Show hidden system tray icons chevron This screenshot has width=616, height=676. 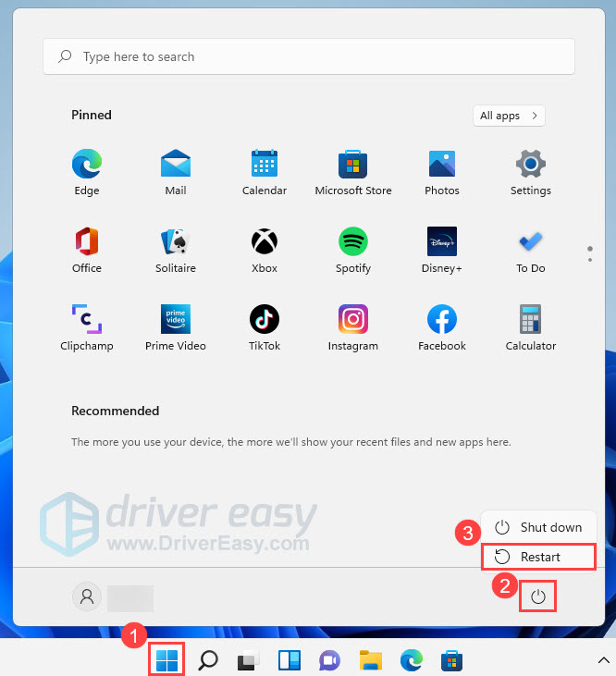point(604,659)
